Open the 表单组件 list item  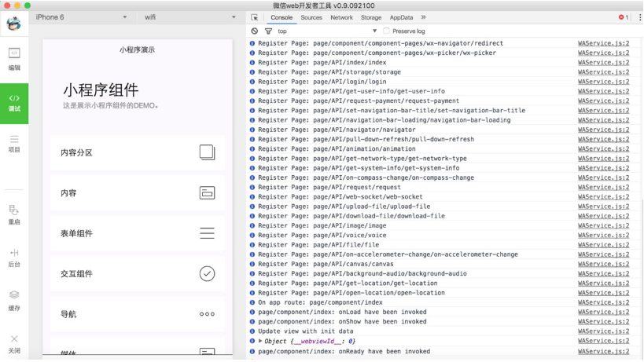(x=138, y=233)
